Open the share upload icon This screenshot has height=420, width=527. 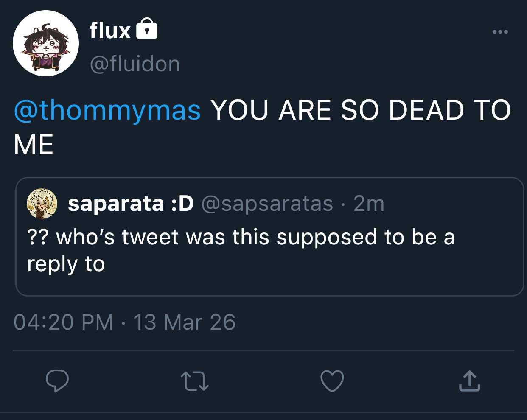coord(469,381)
